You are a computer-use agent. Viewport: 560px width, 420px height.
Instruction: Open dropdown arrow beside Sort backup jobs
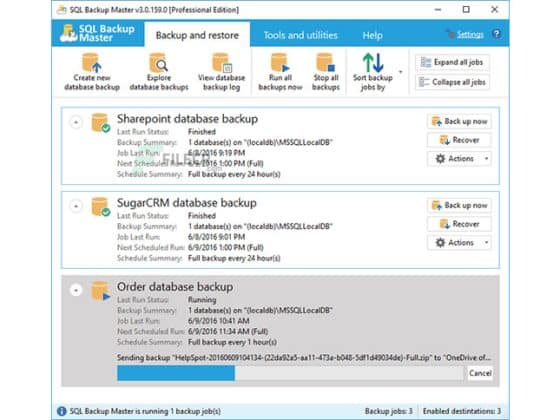point(401,72)
